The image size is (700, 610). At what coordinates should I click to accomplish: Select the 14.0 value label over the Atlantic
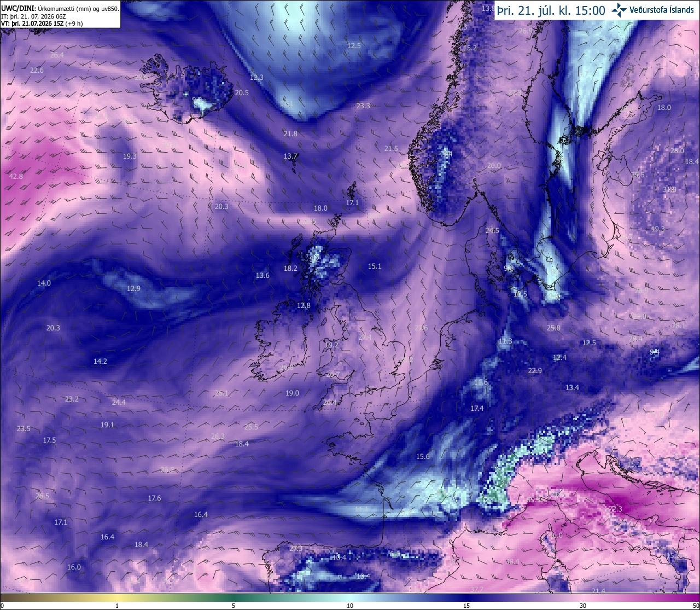44,283
